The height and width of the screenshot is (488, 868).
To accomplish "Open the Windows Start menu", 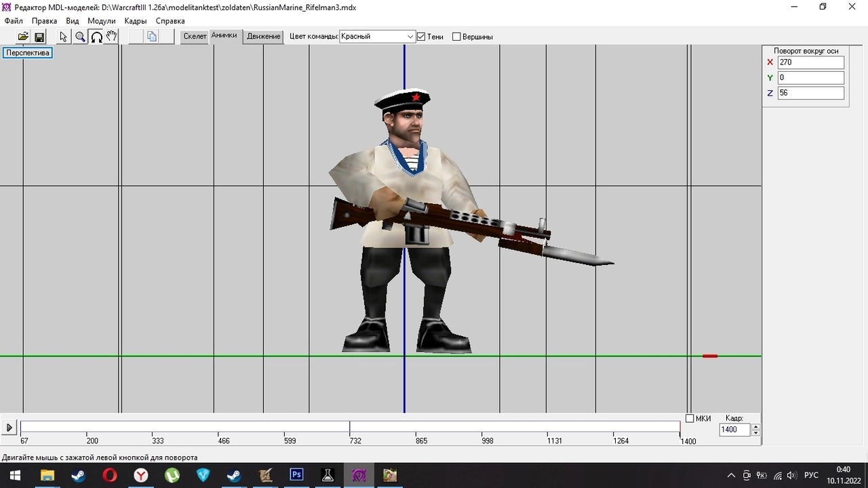I will [x=14, y=475].
